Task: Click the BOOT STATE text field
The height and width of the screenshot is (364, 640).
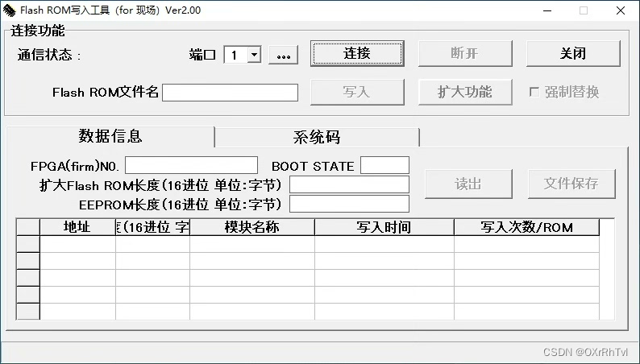Action: pos(385,166)
